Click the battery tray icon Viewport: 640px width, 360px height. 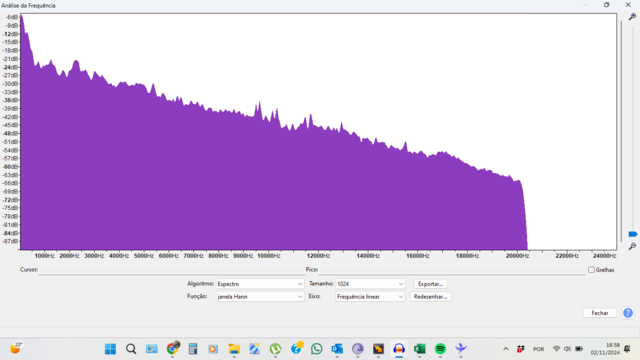coord(579,349)
